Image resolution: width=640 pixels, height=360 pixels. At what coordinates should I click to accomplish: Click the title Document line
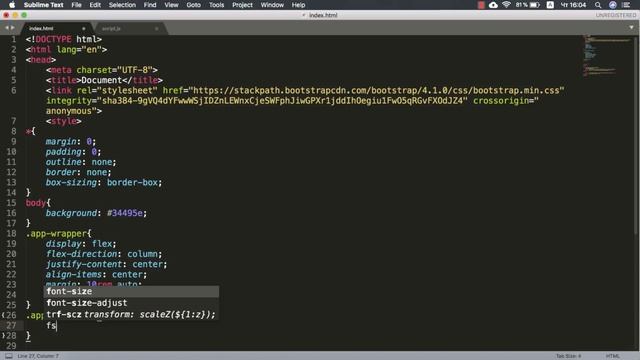coord(104,80)
